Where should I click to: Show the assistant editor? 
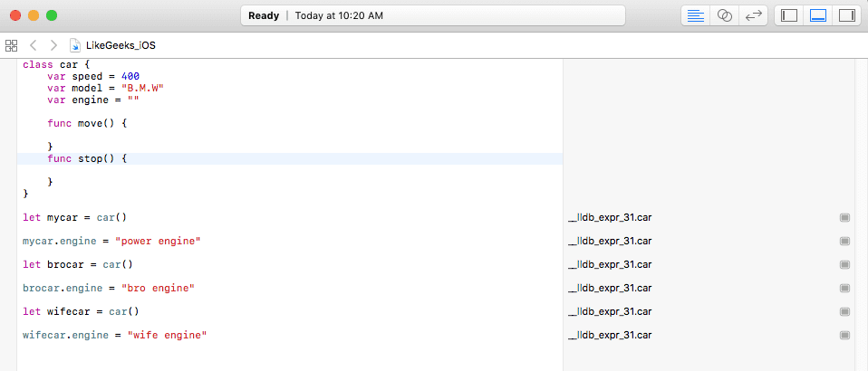725,15
